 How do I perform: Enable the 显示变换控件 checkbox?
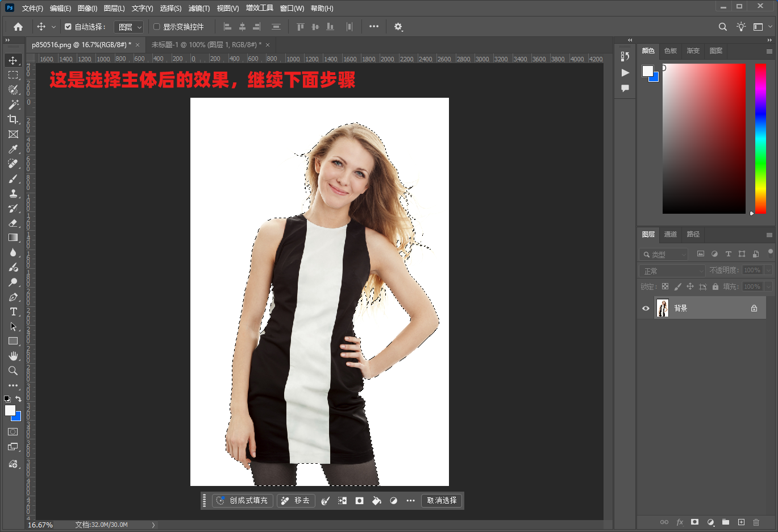click(157, 27)
